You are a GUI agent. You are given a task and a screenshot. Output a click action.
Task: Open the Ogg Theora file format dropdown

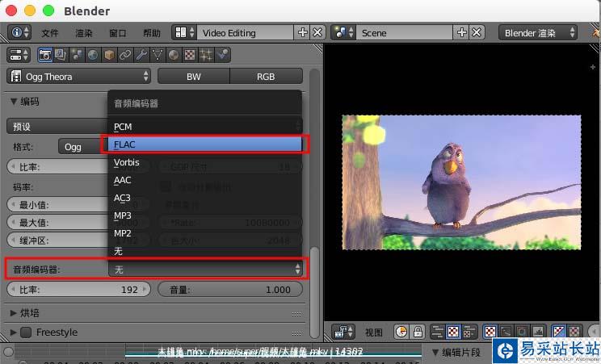point(78,77)
